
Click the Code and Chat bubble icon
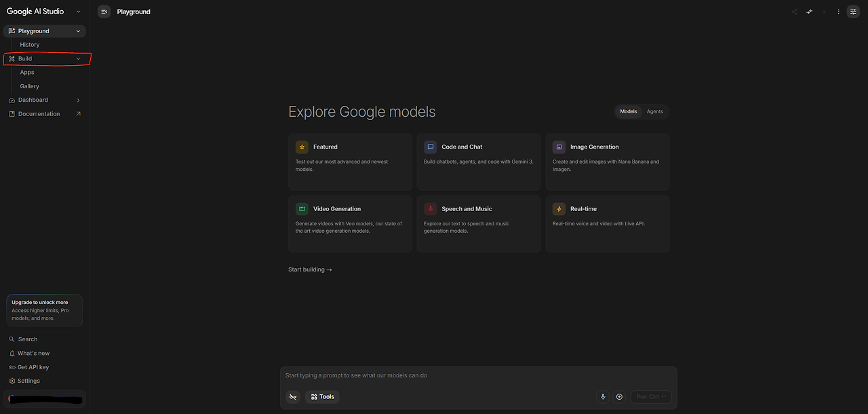[x=430, y=147]
